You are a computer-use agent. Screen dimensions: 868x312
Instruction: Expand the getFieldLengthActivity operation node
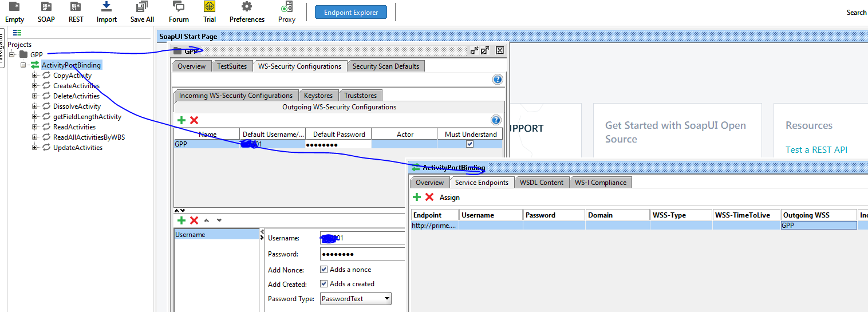point(35,116)
